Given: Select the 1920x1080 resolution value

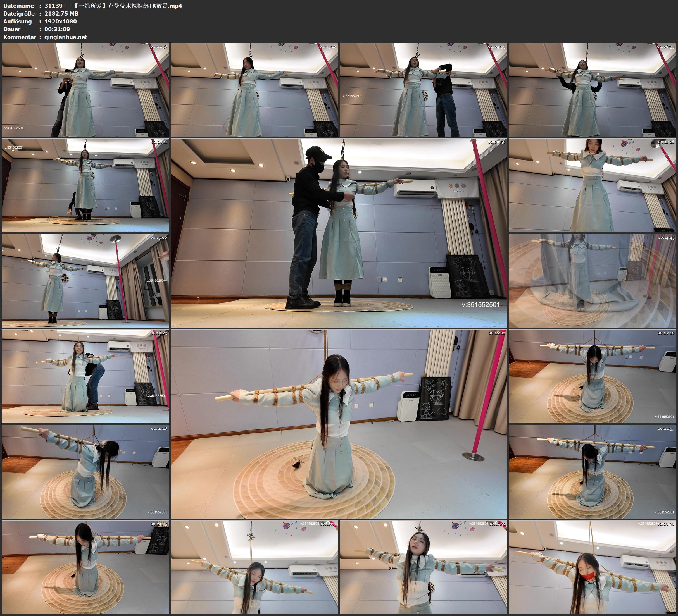Looking at the screenshot, I should [61, 21].
